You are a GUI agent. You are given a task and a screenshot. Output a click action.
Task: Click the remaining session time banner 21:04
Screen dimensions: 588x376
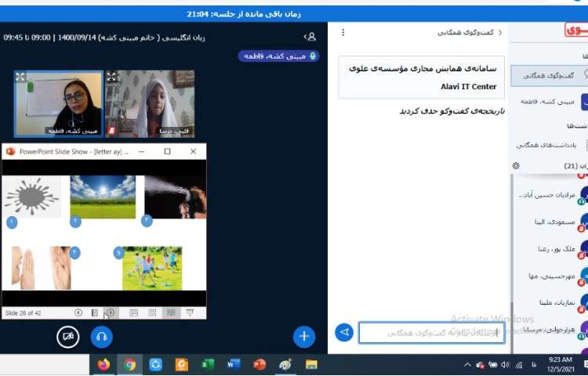(244, 14)
